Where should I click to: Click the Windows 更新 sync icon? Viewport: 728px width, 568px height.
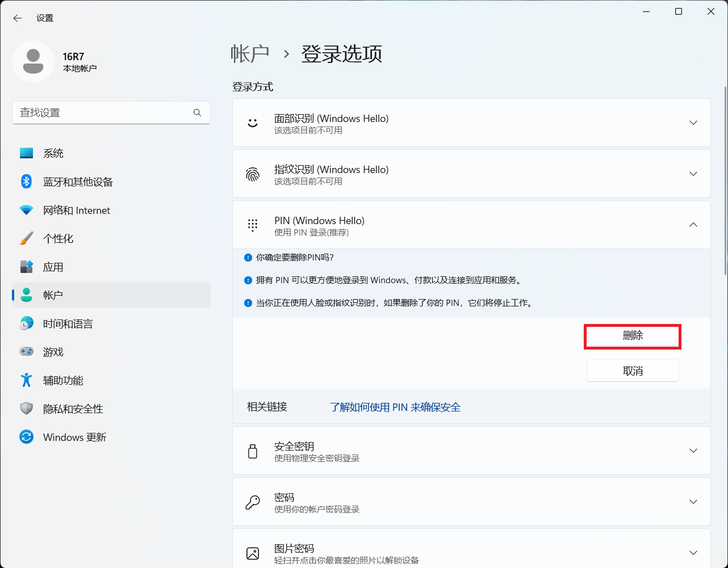click(26, 437)
